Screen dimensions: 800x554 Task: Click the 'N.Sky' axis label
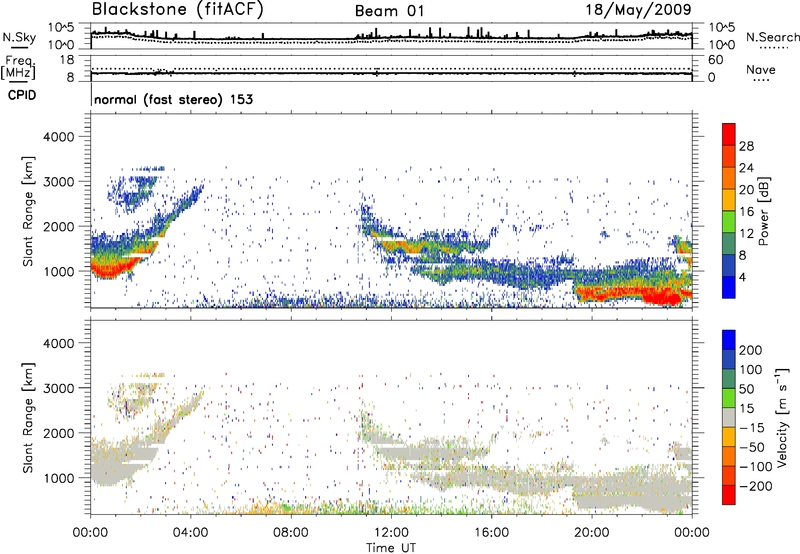tap(19, 37)
